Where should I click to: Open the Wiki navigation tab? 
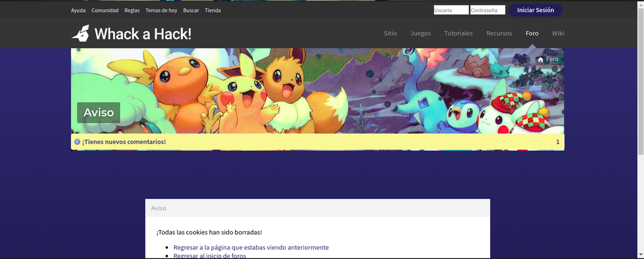tap(558, 33)
